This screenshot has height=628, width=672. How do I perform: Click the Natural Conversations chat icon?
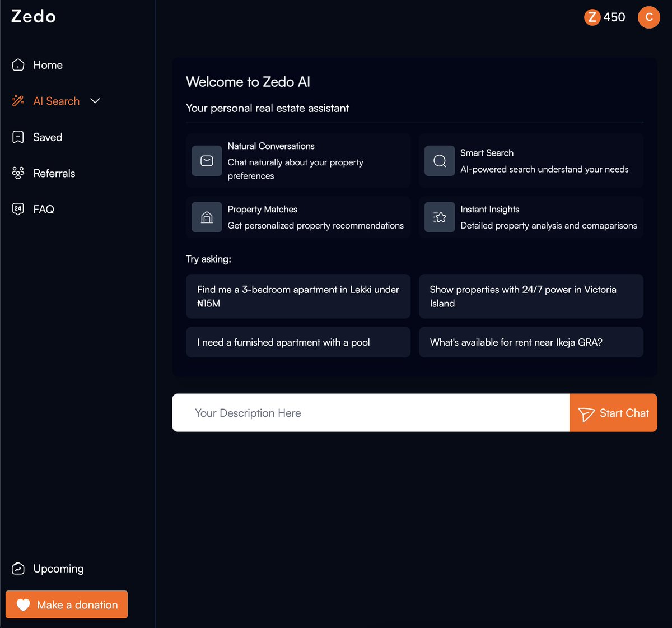(x=207, y=161)
